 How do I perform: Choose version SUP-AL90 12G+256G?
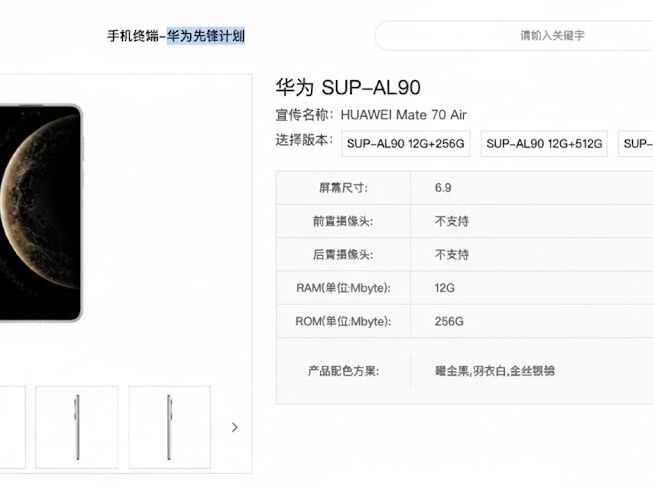(406, 144)
